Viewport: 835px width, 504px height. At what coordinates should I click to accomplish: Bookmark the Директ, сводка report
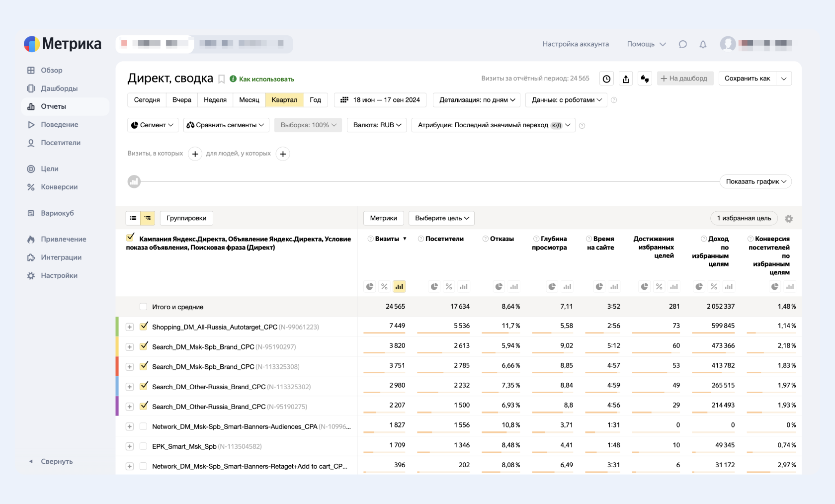coord(222,79)
